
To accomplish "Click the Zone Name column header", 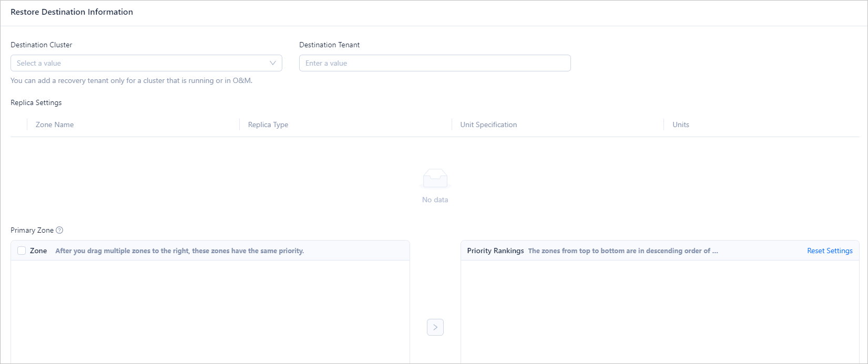I will pos(55,124).
